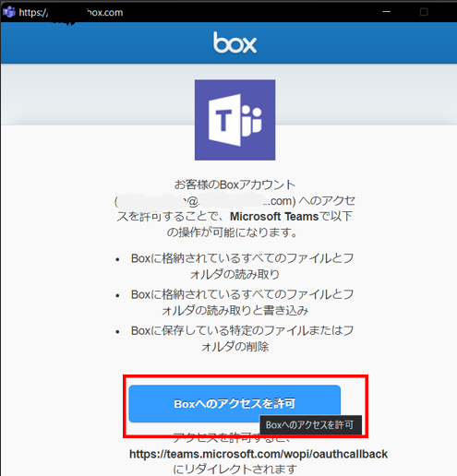Click the 'Boxへのアクセスを許可' blue button

[235, 403]
